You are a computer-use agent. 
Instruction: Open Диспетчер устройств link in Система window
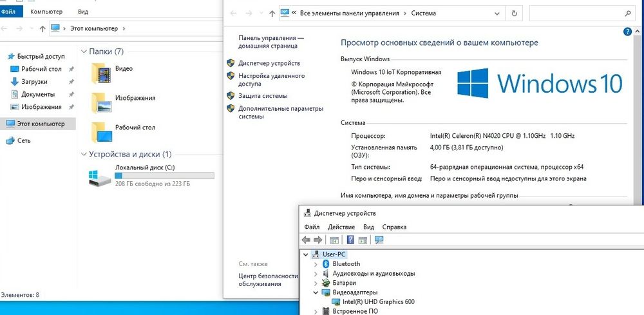269,63
